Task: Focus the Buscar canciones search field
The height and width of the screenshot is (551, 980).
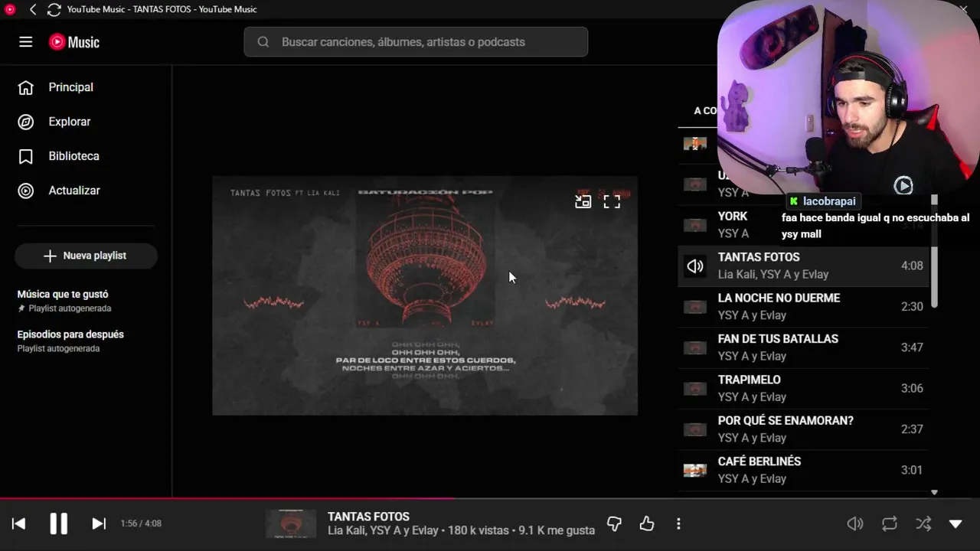Action: pos(416,42)
